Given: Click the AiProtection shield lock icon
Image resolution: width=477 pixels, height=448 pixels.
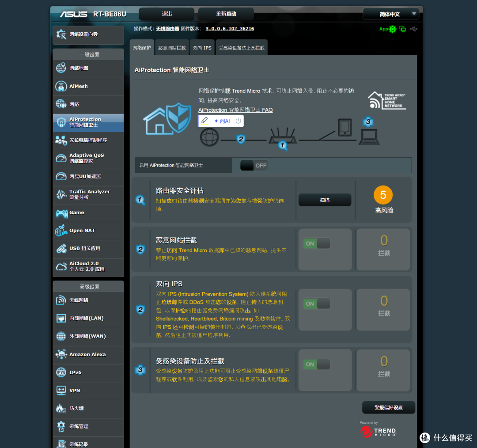Looking at the screenshot, I should [x=61, y=122].
